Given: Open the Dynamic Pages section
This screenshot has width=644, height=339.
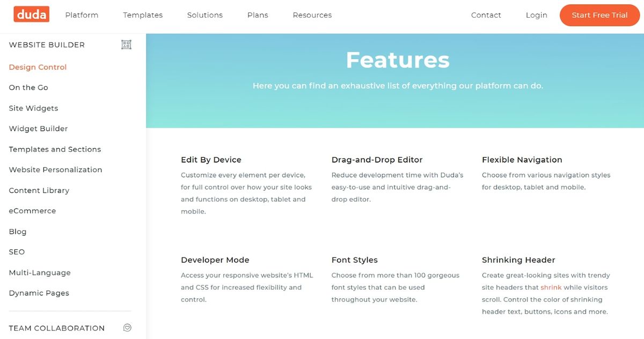Looking at the screenshot, I should tap(39, 293).
